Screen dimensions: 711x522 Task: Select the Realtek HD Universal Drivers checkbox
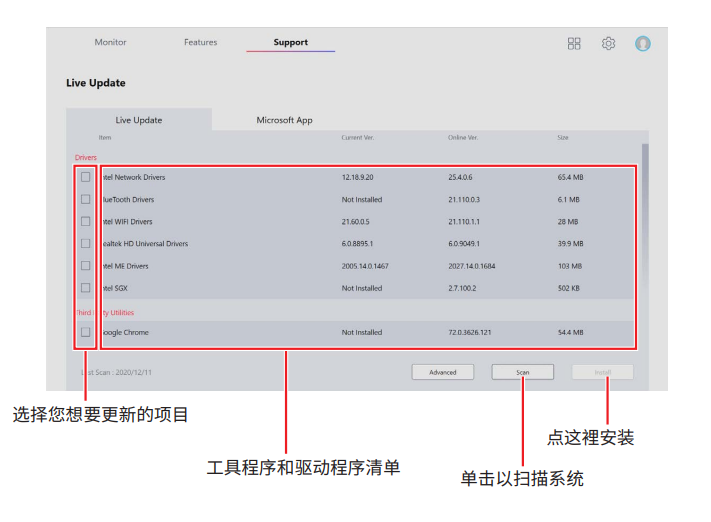pos(85,243)
